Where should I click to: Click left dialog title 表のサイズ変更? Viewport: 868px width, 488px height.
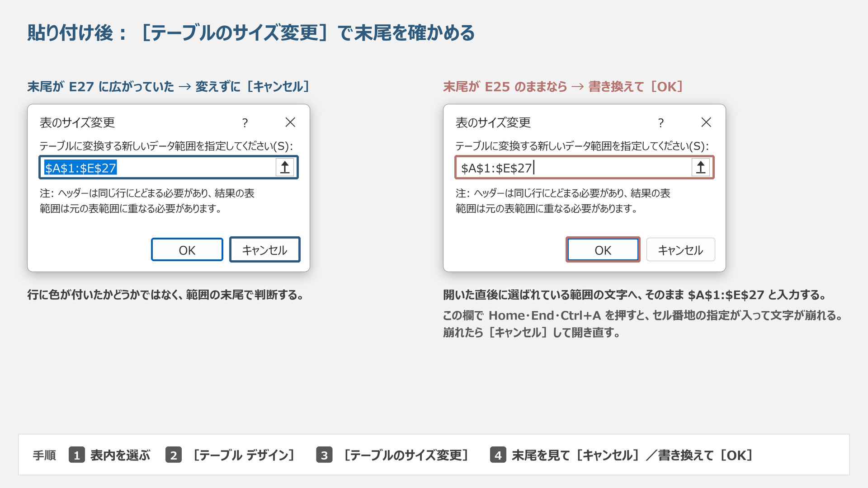click(77, 122)
